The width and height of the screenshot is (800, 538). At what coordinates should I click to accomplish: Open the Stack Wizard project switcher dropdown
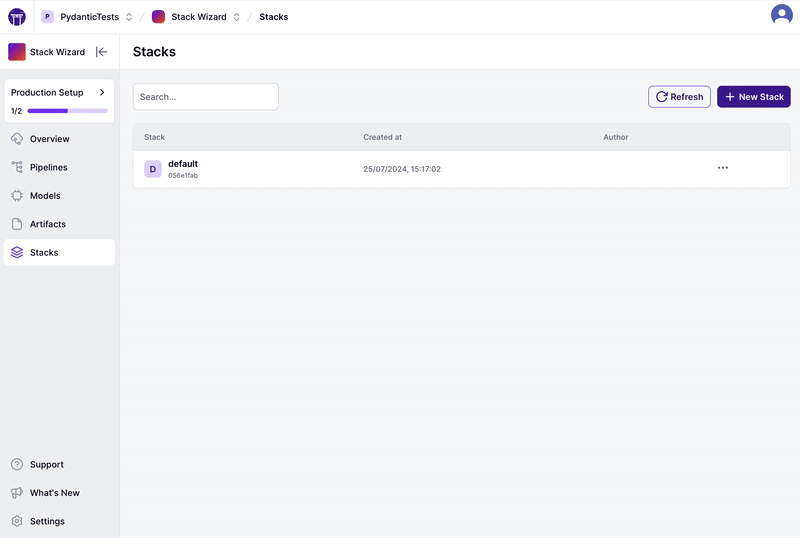236,17
